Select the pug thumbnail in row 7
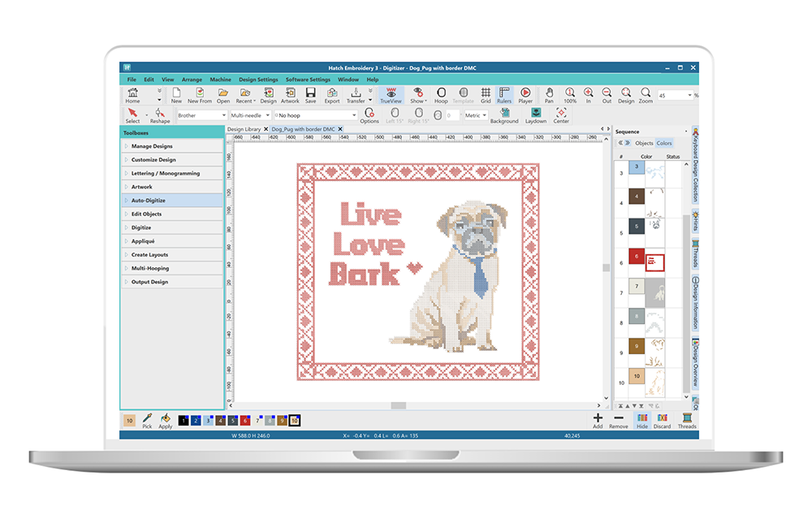The image size is (812, 518). (x=654, y=291)
